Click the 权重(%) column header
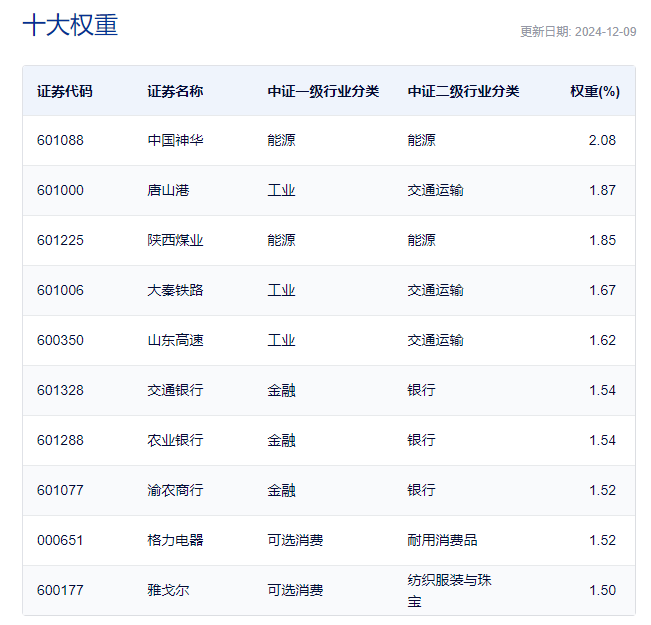 (x=595, y=91)
